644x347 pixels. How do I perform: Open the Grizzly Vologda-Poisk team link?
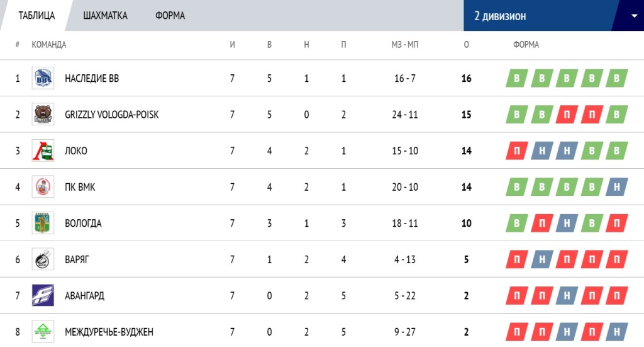pyautogui.click(x=112, y=115)
